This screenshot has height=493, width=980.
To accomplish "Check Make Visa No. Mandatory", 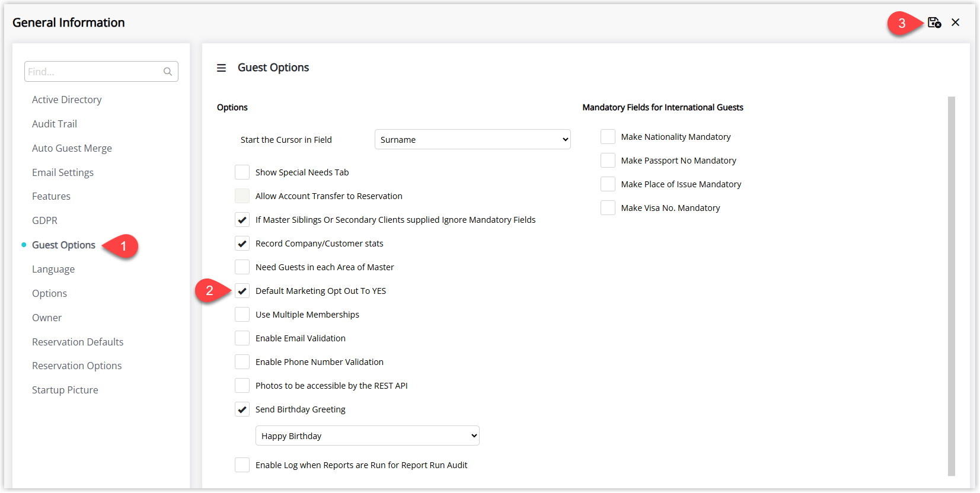I will coord(608,208).
